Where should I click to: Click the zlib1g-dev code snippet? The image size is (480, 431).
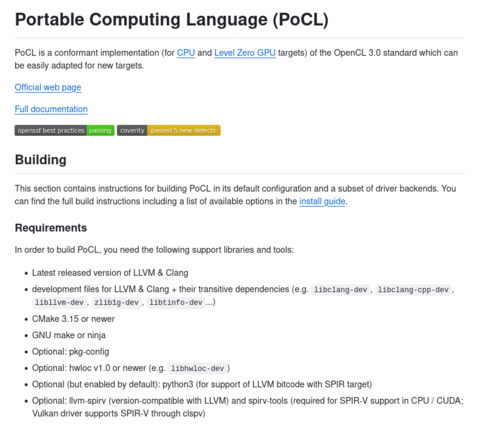click(116, 302)
